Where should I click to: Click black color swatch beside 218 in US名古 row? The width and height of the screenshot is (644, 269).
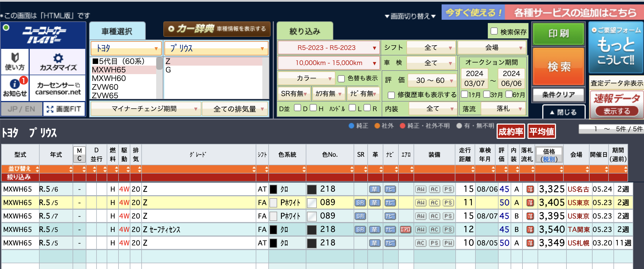312,189
